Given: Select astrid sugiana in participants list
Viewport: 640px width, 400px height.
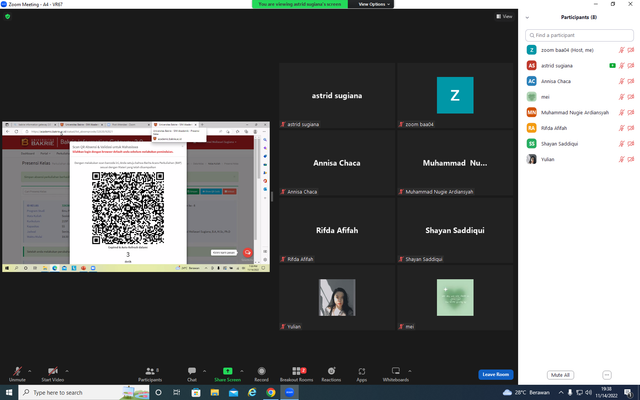Looking at the screenshot, I should [x=579, y=65].
